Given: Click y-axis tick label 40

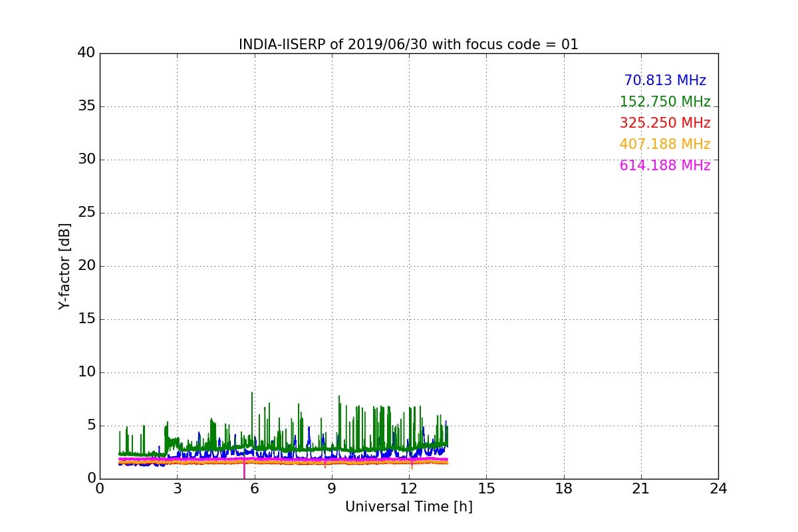Looking at the screenshot, I should pos(86,53).
